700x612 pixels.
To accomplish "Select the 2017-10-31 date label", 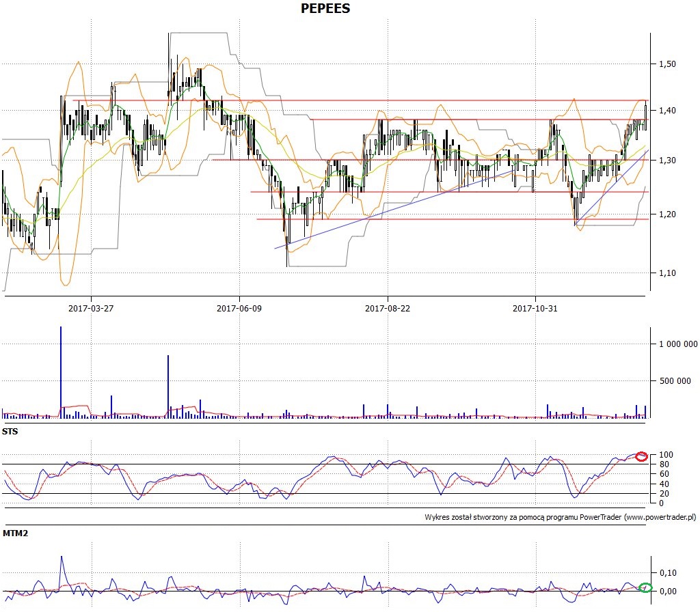I will 535,308.
